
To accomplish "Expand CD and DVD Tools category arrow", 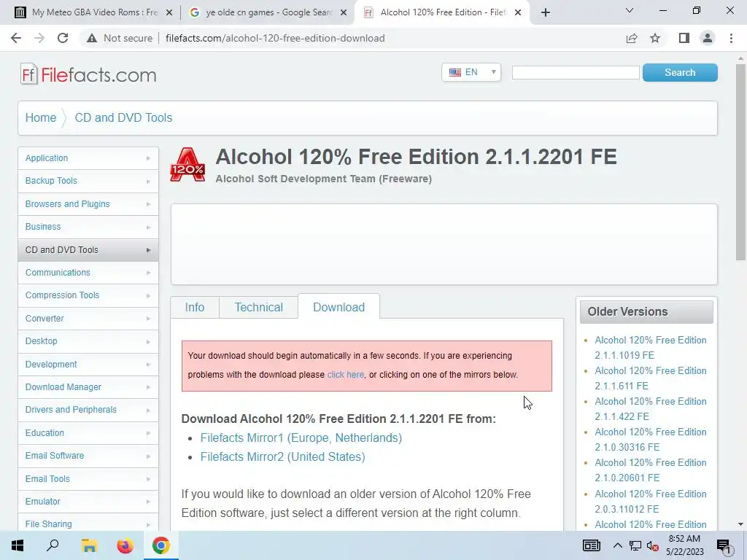I will point(148,250).
